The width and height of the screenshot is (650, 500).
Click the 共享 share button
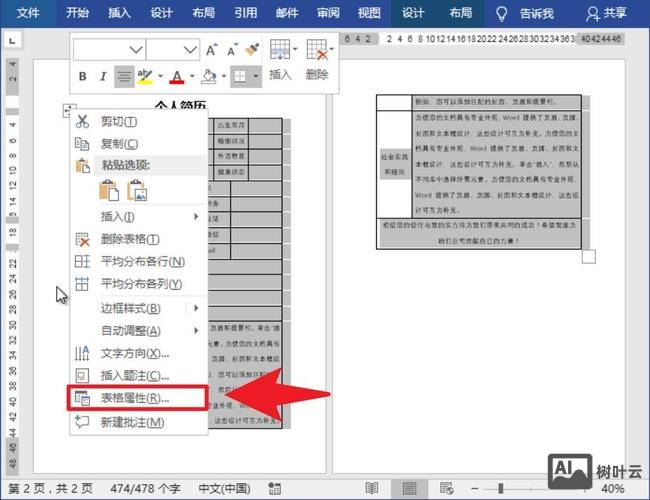click(606, 14)
